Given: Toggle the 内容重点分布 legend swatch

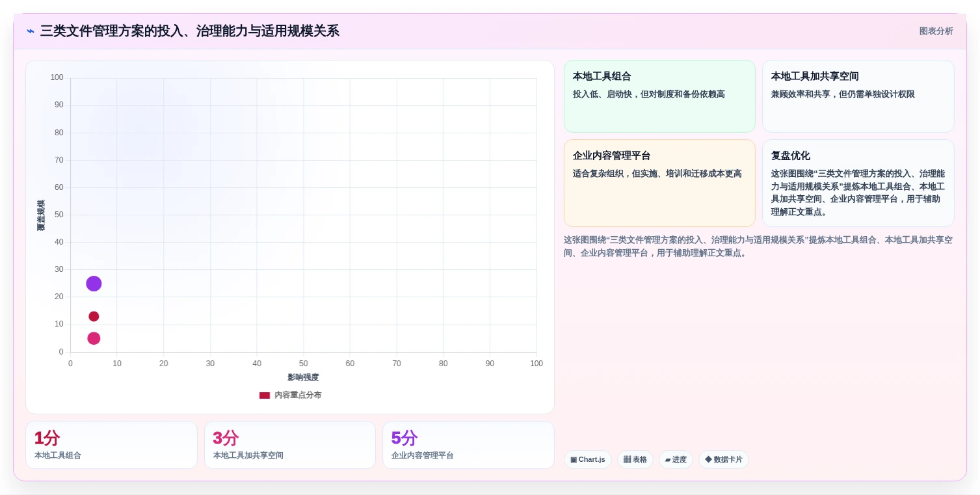Looking at the screenshot, I should 265,395.
